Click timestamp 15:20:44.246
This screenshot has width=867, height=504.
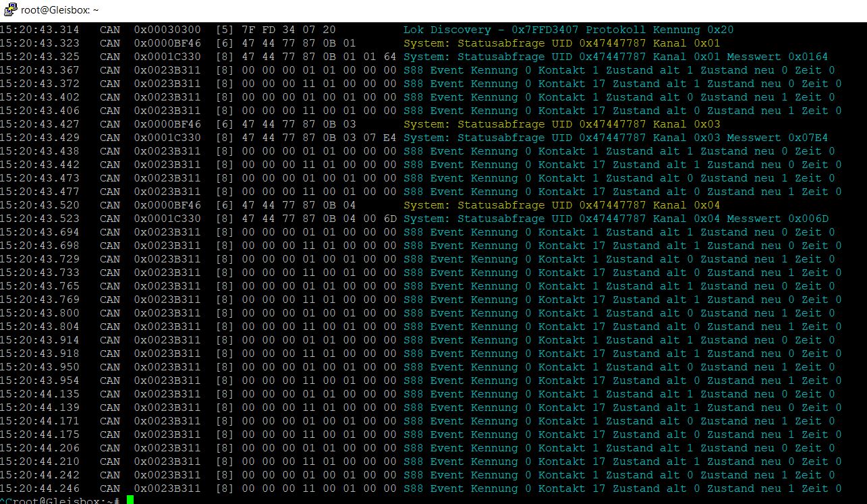click(x=40, y=488)
